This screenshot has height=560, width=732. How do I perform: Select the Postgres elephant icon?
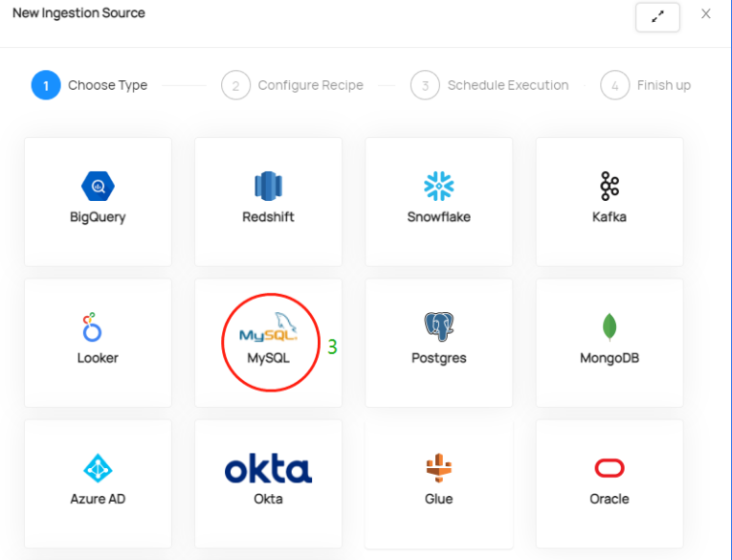click(x=438, y=327)
